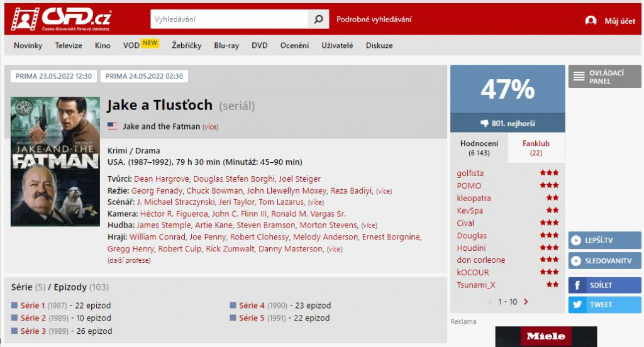Viewport: 644px width, 347px height.
Task: Open actor Melody Anderson
Action: (325, 237)
